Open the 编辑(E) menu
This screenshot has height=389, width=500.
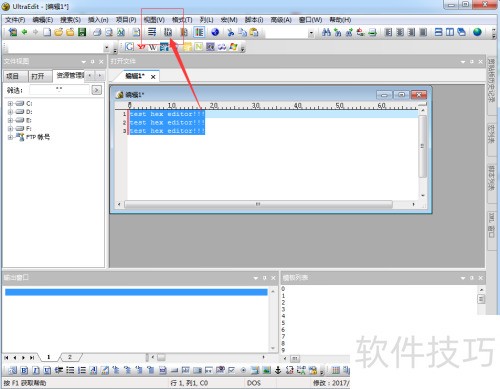click(43, 20)
